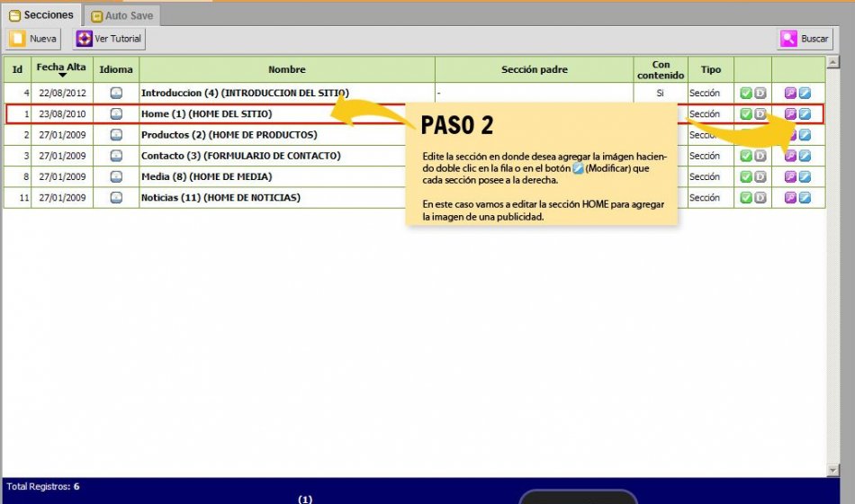Viewport: 855px width, 504px height.
Task: Click the blue Modificar icon for Noticias
Action: coord(805,197)
